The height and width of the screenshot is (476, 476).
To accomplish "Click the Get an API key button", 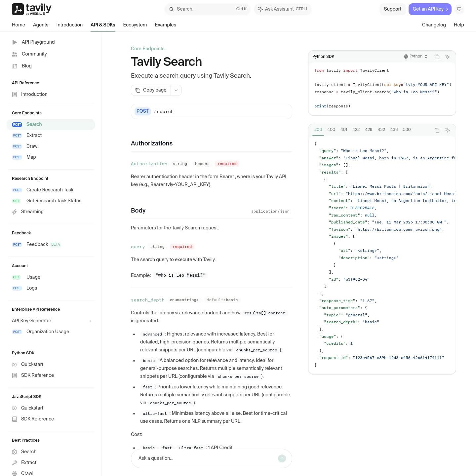I will tap(430, 9).
